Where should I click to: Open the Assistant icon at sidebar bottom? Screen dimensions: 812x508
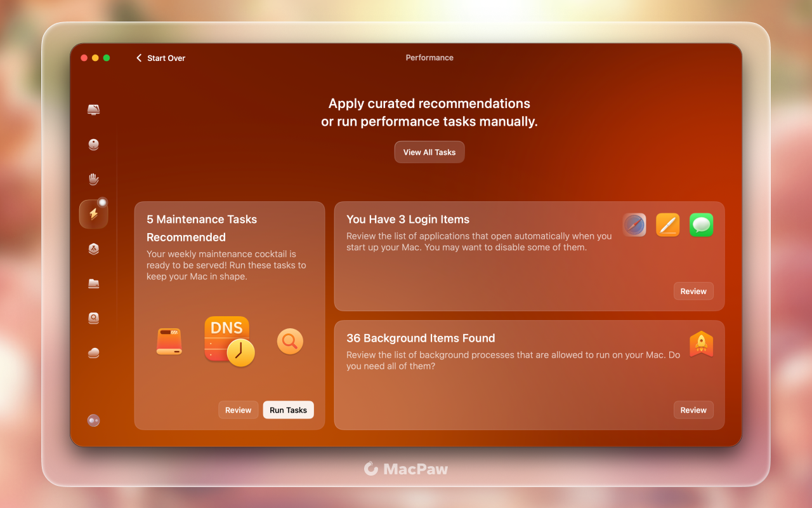[x=94, y=420]
